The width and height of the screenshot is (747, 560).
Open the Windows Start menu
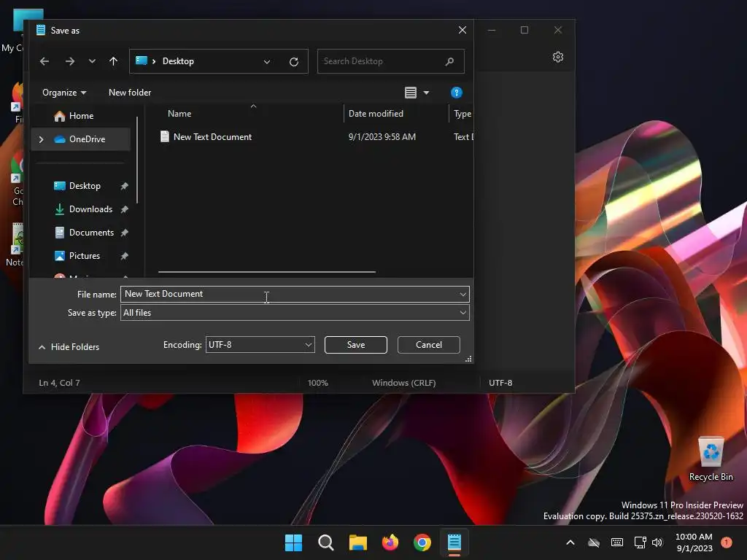click(x=293, y=542)
